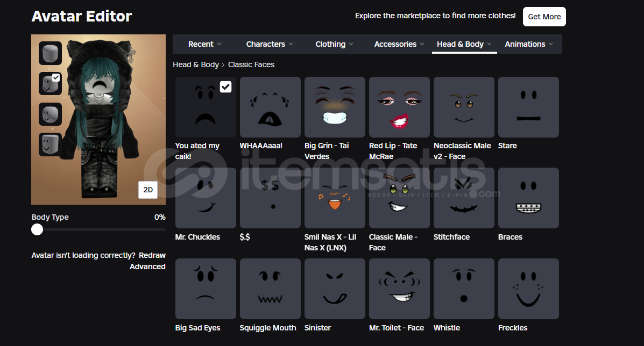Select the 'You ated my caik!' face thumbnail
This screenshot has height=346, width=644.
[206, 107]
